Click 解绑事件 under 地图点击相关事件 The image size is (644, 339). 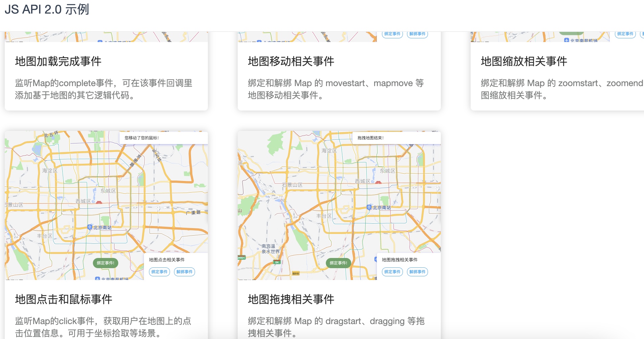(x=185, y=272)
